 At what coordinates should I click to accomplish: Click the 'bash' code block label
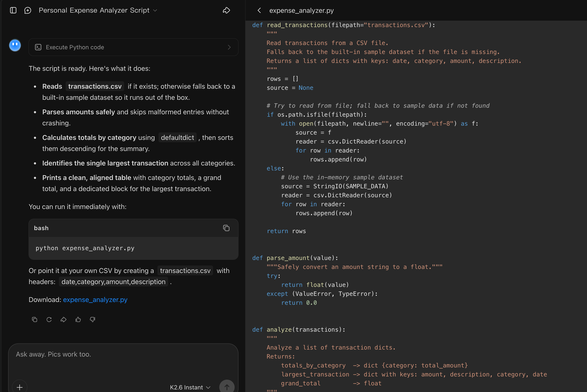(41, 228)
